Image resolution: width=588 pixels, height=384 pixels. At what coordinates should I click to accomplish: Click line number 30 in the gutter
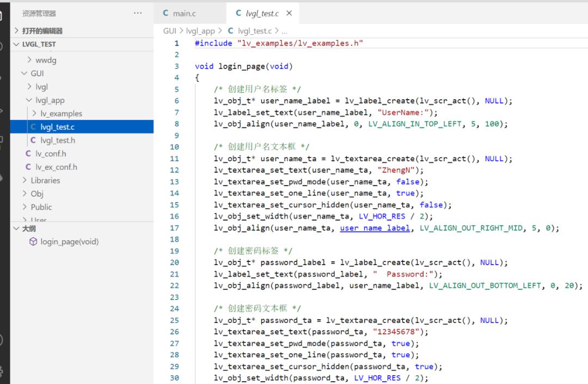coord(174,378)
